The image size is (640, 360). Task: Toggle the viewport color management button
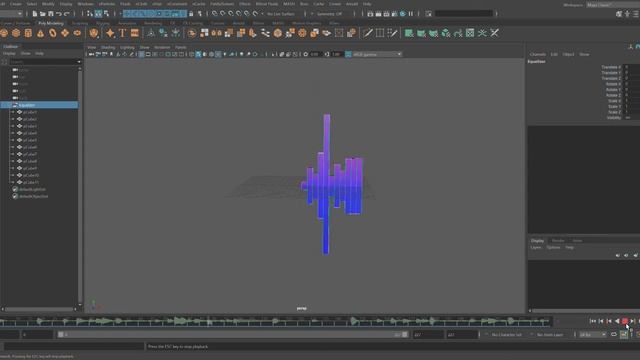[348, 54]
